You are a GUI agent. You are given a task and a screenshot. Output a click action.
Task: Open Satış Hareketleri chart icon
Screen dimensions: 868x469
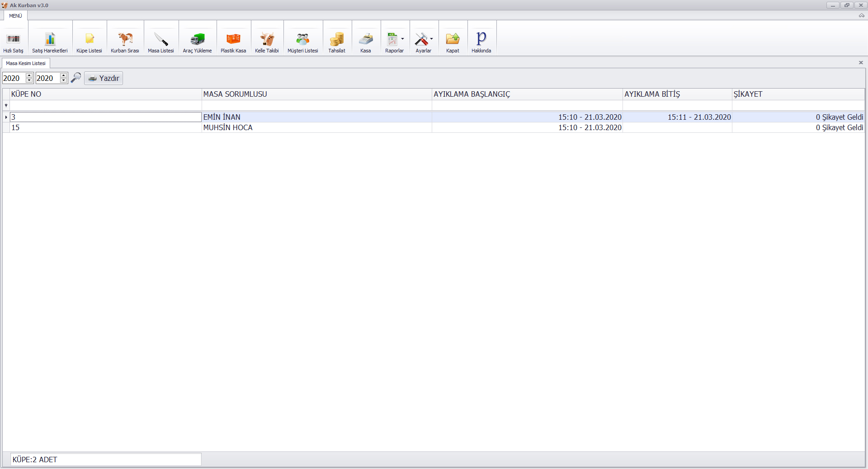[50, 39]
